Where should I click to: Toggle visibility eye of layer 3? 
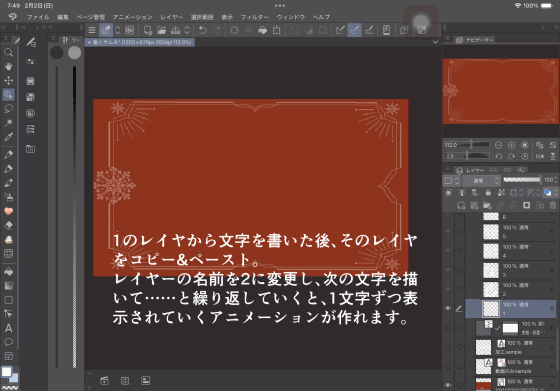(448, 270)
